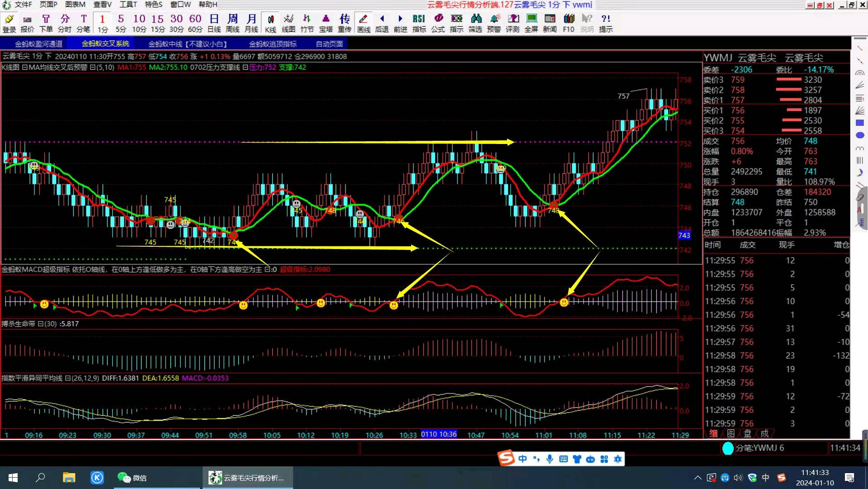Screen dimensions: 868x489
Task: Click the 后退 back button
Action: (382, 23)
